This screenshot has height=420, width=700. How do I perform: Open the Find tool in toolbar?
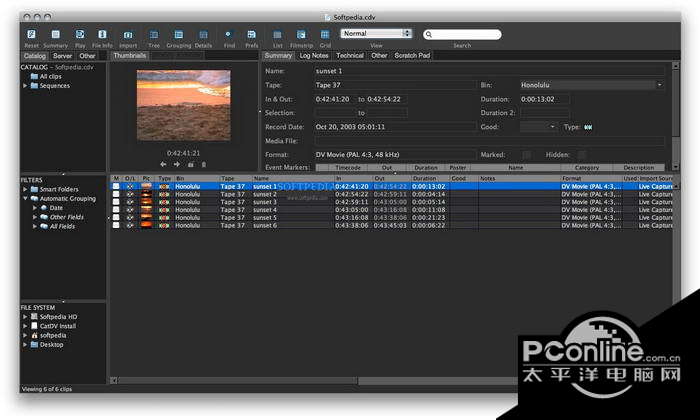[x=228, y=35]
